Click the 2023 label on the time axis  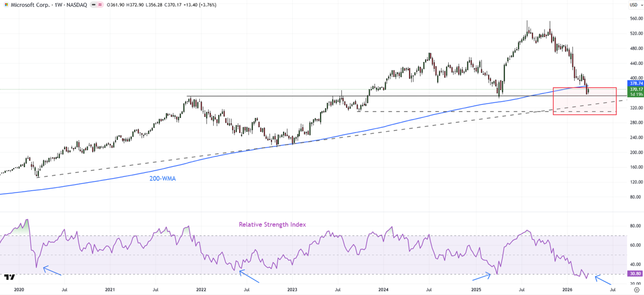coord(292,290)
